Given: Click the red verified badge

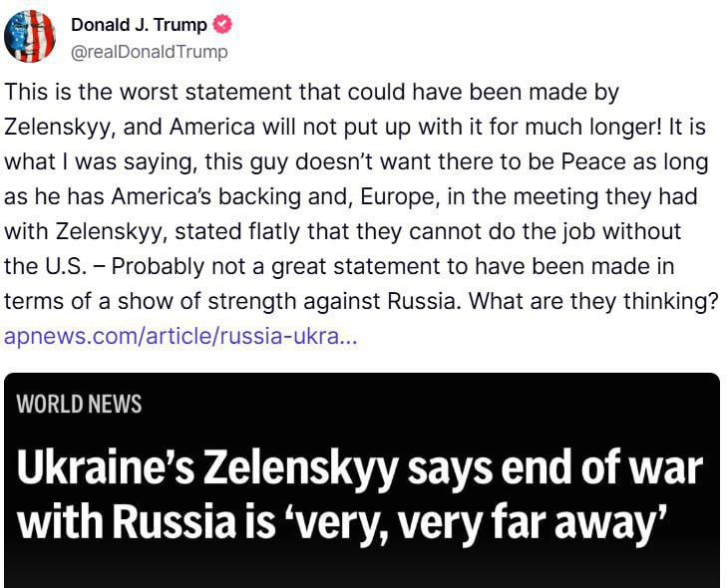Looking at the screenshot, I should coord(222,25).
